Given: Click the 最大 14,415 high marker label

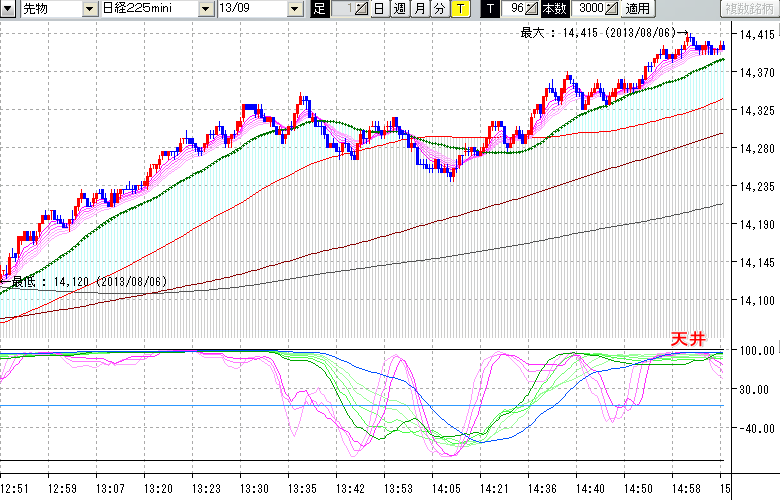Looking at the screenshot, I should pyautogui.click(x=598, y=33).
